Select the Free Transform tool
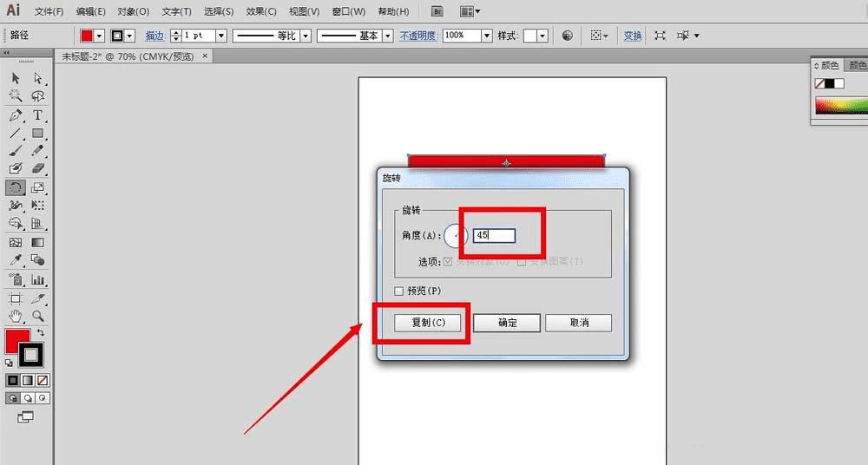 [x=37, y=206]
